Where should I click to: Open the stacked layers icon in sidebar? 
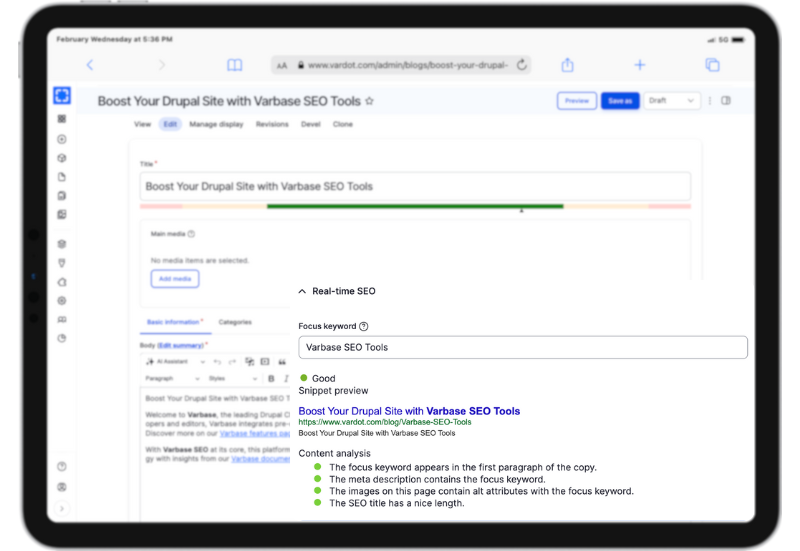[x=62, y=244]
